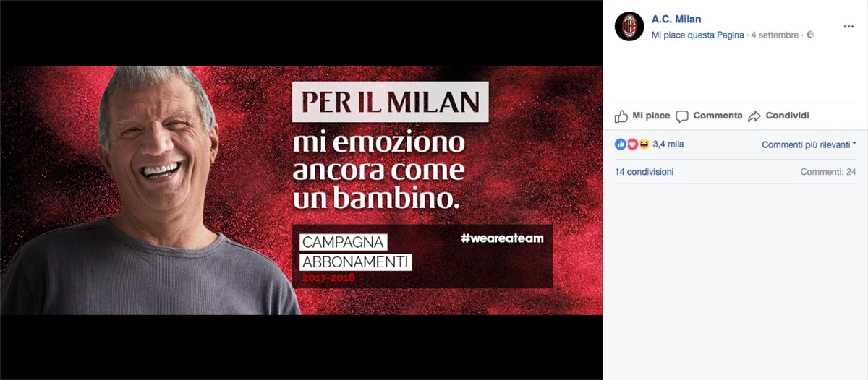This screenshot has width=868, height=380.
Task: Expand the Commenti più rilevanti dropdown
Action: pos(809,144)
